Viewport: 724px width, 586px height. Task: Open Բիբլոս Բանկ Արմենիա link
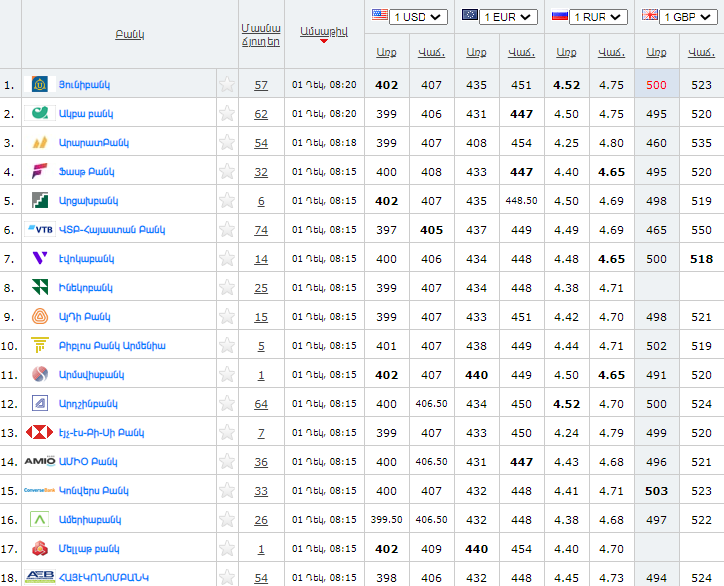[112, 345]
